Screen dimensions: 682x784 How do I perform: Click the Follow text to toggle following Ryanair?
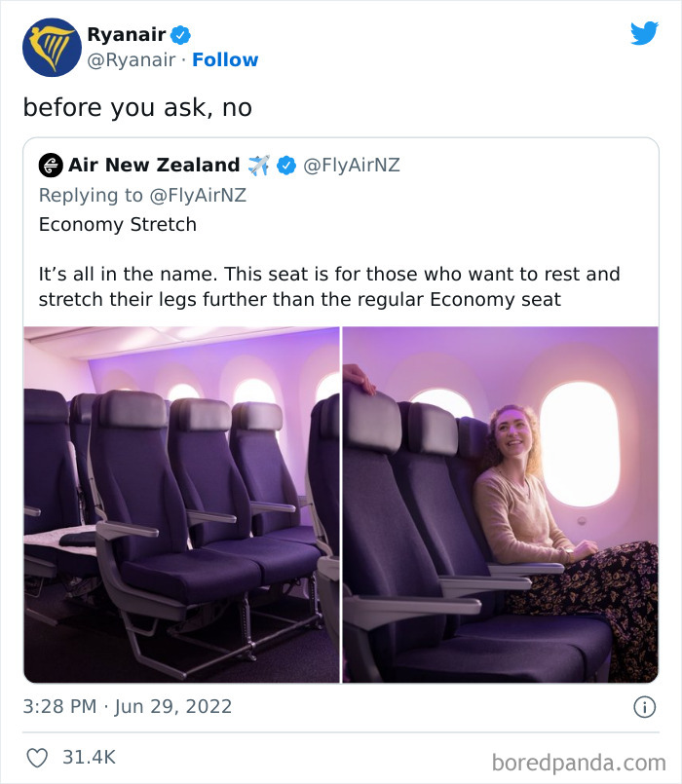click(x=227, y=59)
